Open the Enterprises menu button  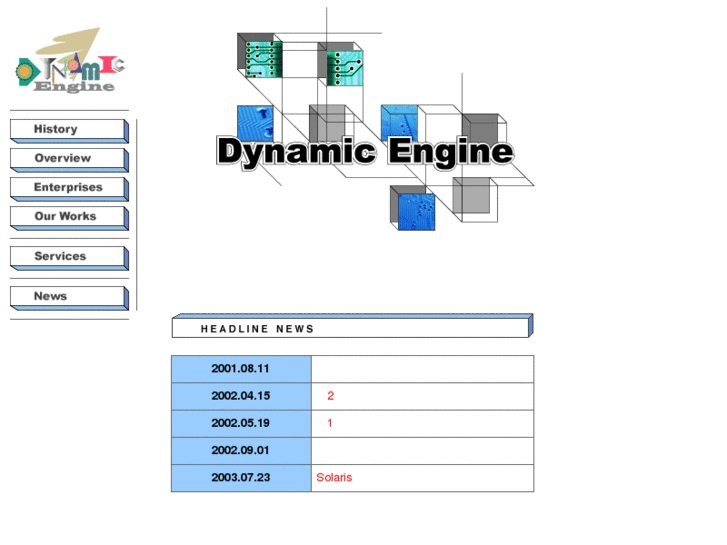[x=69, y=189]
